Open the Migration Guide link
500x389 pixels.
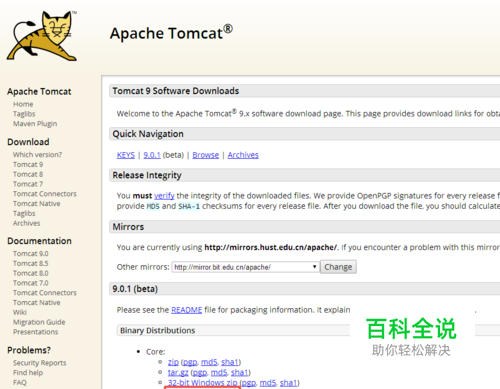click(x=39, y=322)
